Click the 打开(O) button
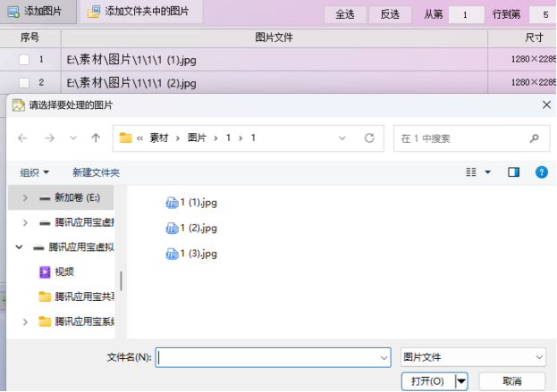The height and width of the screenshot is (392, 557). [428, 381]
